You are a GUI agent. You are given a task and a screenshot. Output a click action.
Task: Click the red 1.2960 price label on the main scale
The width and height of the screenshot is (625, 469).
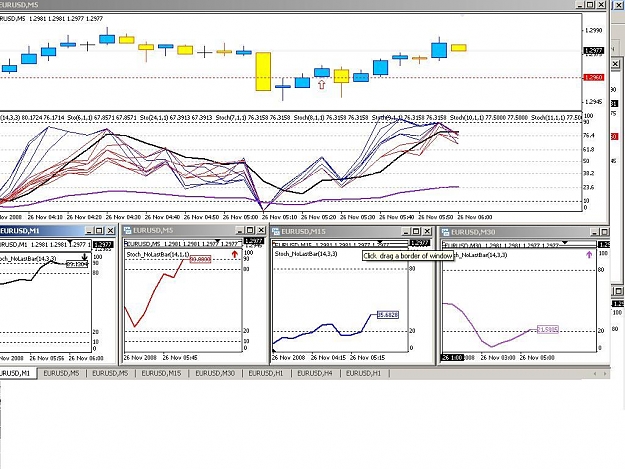[x=594, y=77]
